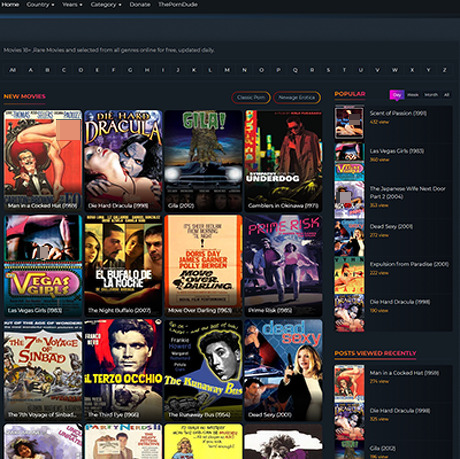Screen dimensions: 460x459
Task: Open Die Hard Dracula (1998) in Popular list
Action: coord(400,302)
